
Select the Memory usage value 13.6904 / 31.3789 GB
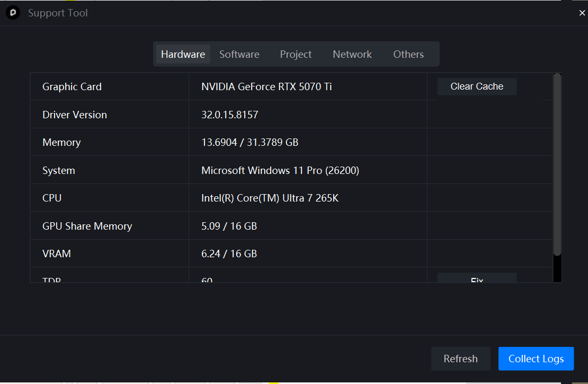click(x=250, y=142)
